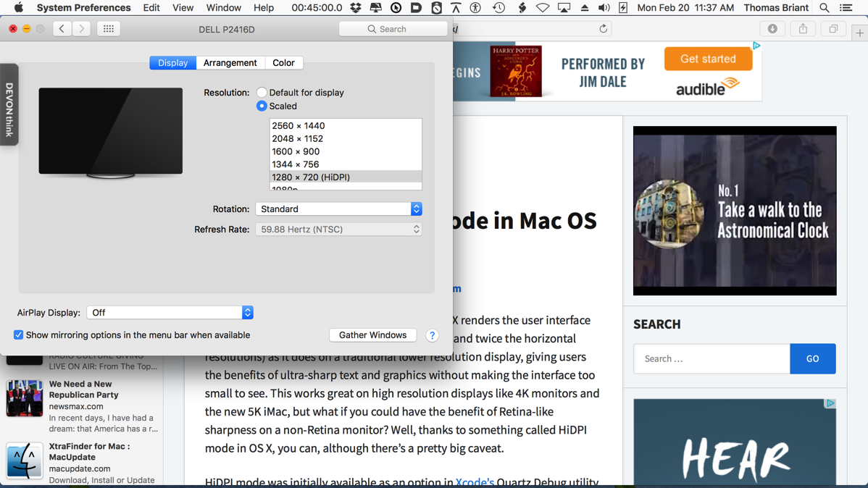Screen dimensions: 868x488
Task: Open the Wi-Fi status menu
Action: pyautogui.click(x=543, y=8)
